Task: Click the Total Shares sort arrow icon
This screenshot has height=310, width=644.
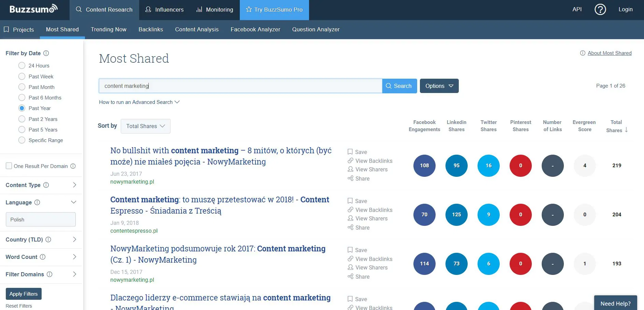Action: tap(626, 130)
